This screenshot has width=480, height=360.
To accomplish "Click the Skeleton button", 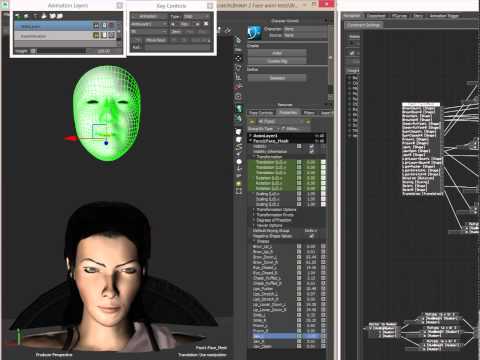I will pos(277,78).
